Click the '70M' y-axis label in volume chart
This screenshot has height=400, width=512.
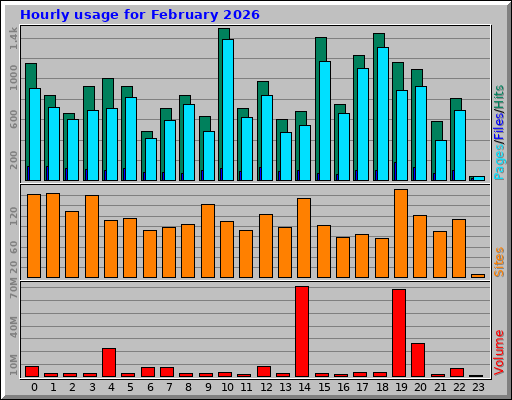(13, 289)
